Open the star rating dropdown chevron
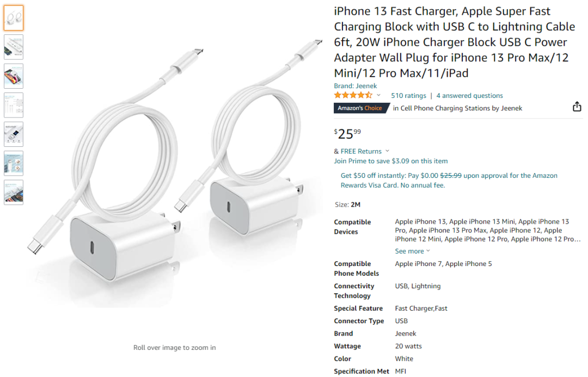The image size is (588, 377). point(379,95)
